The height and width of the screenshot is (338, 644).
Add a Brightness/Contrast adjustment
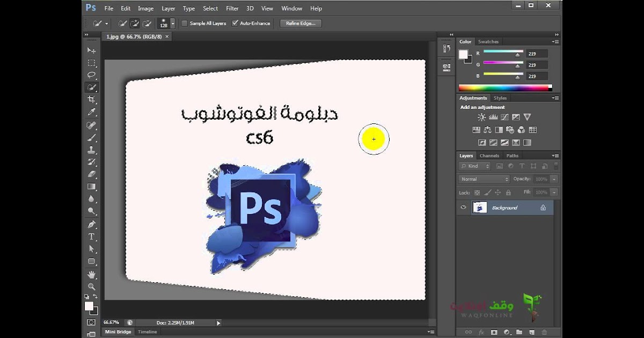[x=481, y=117]
